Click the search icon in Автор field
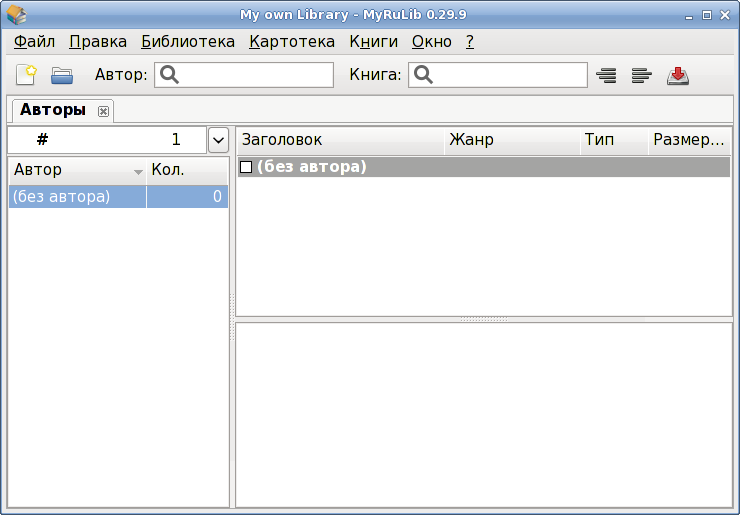The width and height of the screenshot is (740, 515). [x=170, y=75]
